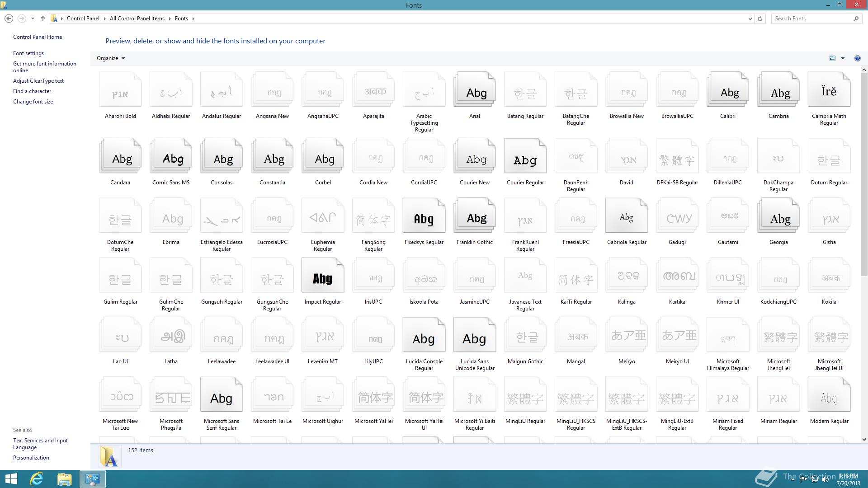868x488 pixels.
Task: Select the Lucida Sans Unicode Regular font
Action: click(x=475, y=335)
